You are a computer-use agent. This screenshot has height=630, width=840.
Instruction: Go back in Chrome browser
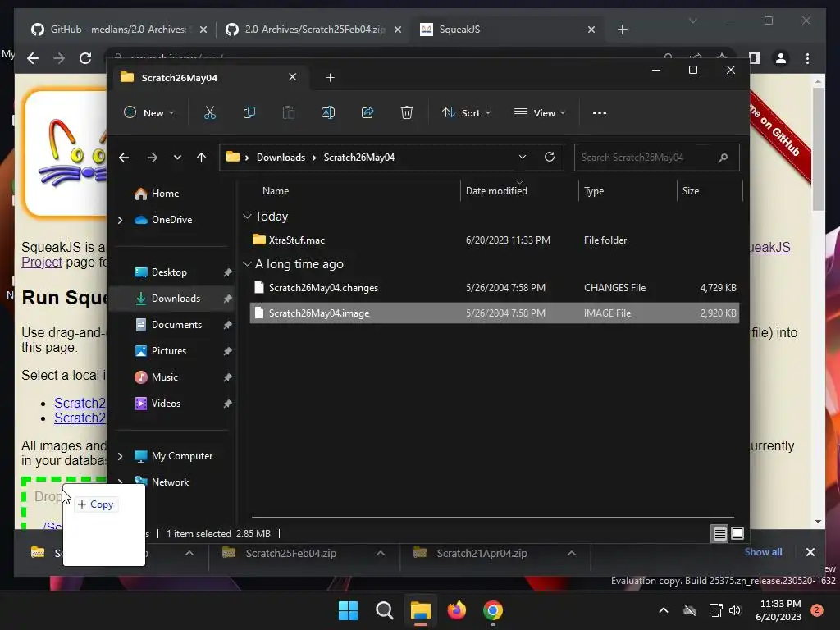tap(33, 58)
